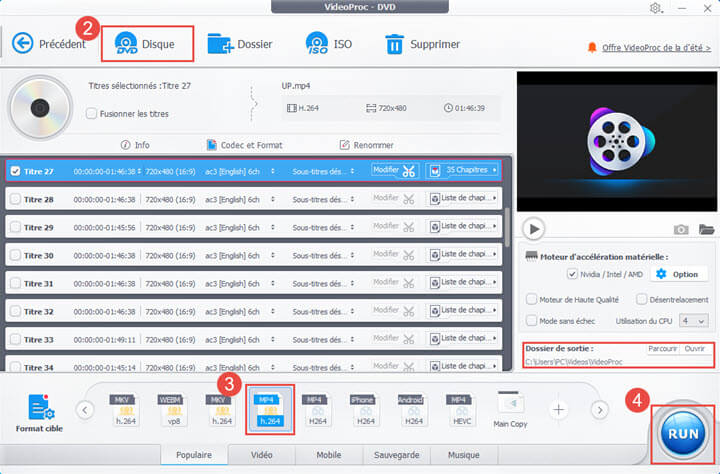This screenshot has width=720, height=474.
Task: Uncheck the Titre 27 checkbox
Action: tap(16, 171)
